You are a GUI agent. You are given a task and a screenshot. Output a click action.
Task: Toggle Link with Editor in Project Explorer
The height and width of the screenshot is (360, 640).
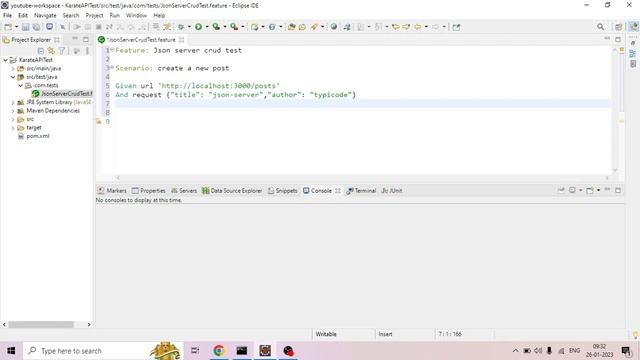[51, 51]
